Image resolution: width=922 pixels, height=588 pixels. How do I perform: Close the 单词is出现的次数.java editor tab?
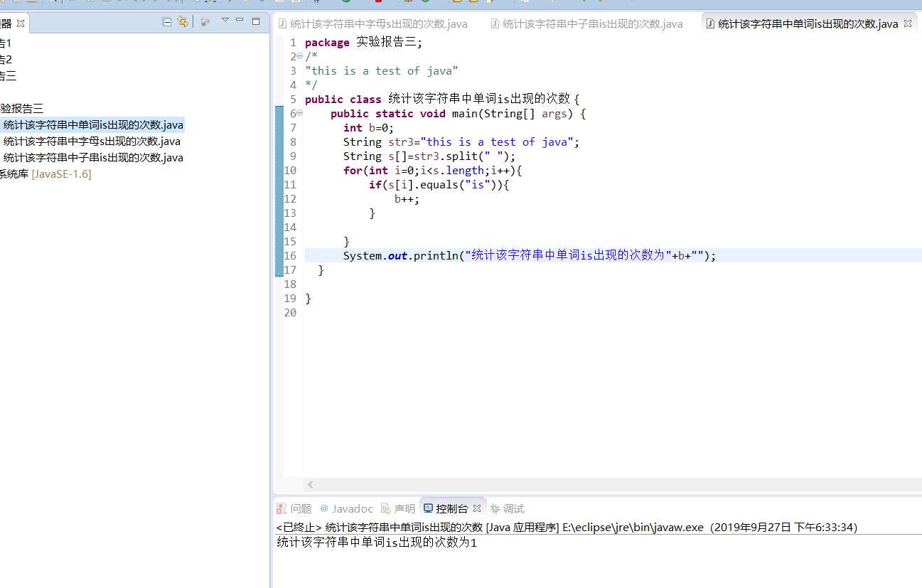[x=908, y=24]
